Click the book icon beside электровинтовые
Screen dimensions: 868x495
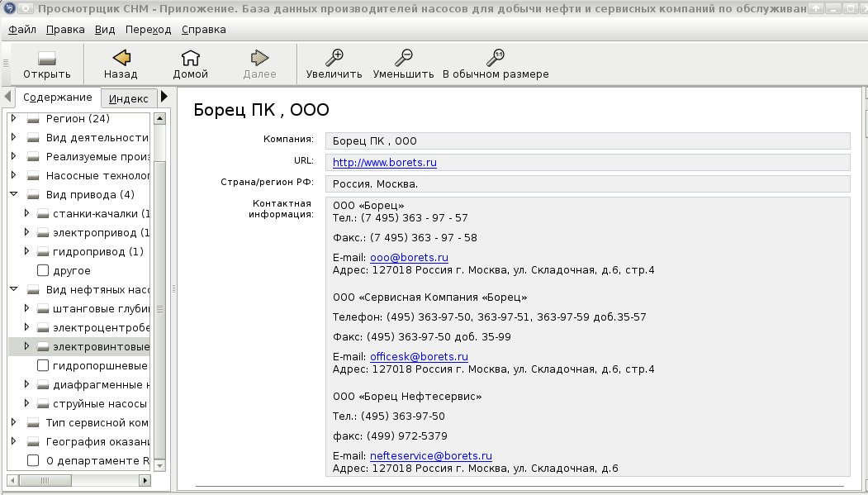point(43,347)
